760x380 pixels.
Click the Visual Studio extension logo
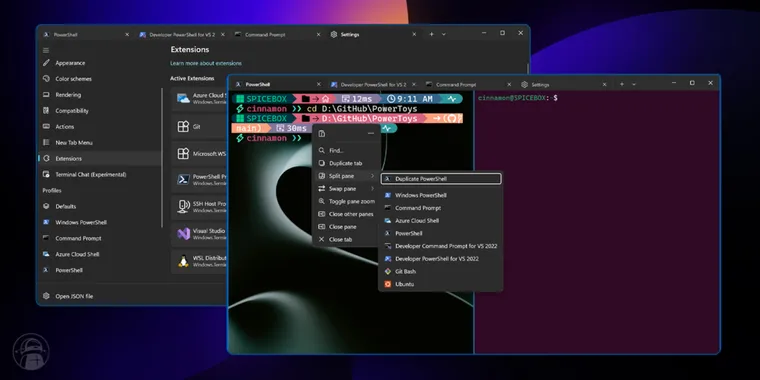coord(183,234)
